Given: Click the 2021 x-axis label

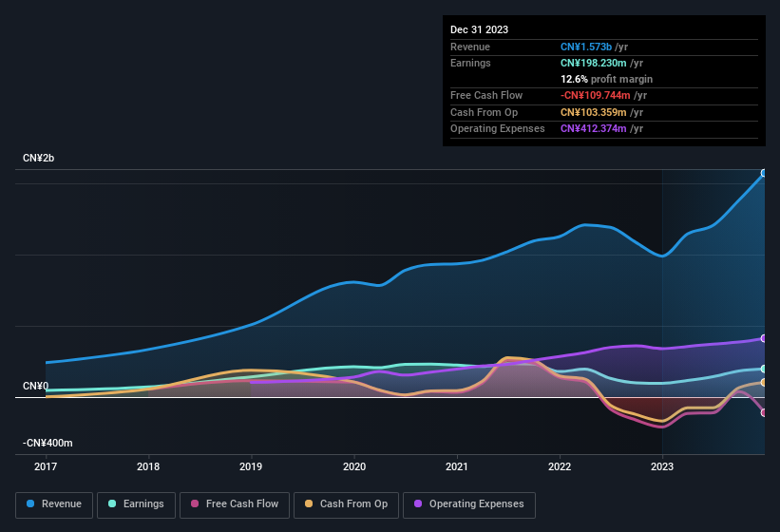Looking at the screenshot, I should pyautogui.click(x=457, y=466).
